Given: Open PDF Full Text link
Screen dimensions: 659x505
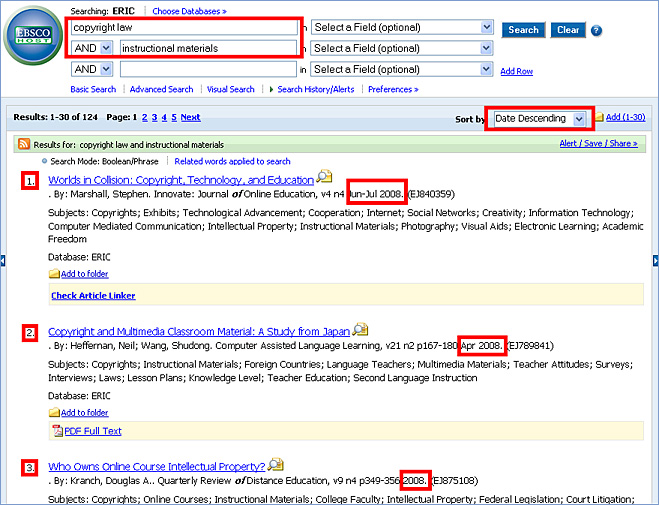Looking at the screenshot, I should click(x=93, y=431).
